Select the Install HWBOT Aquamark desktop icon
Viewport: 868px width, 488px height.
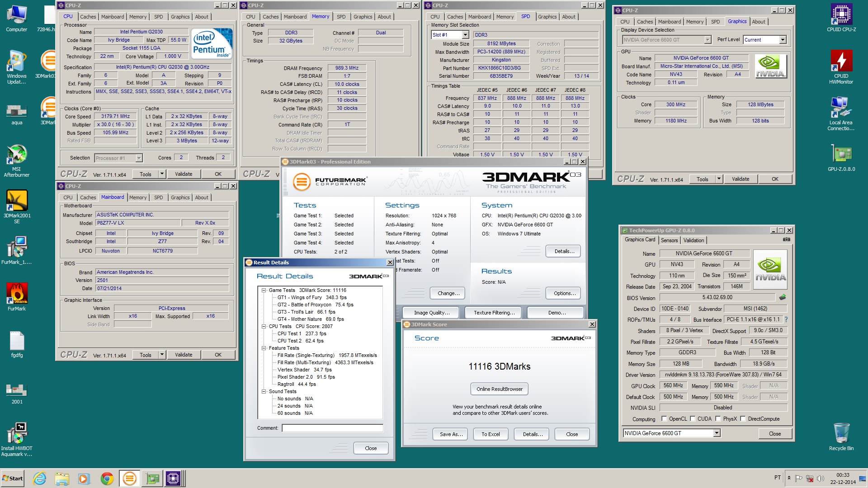17,440
